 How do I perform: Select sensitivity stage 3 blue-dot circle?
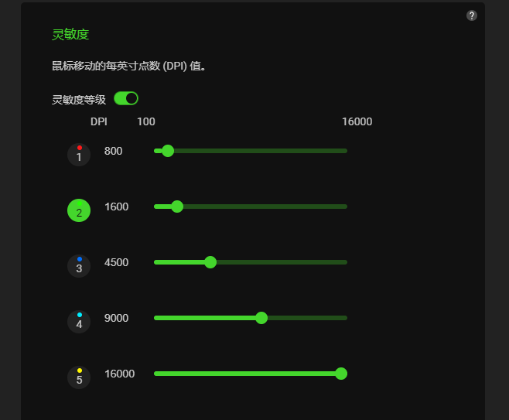[79, 266]
